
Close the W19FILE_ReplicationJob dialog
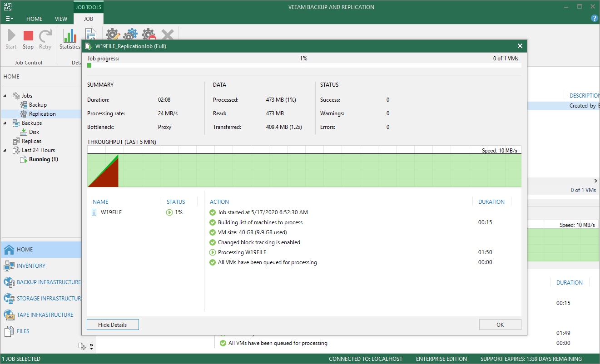click(x=520, y=46)
